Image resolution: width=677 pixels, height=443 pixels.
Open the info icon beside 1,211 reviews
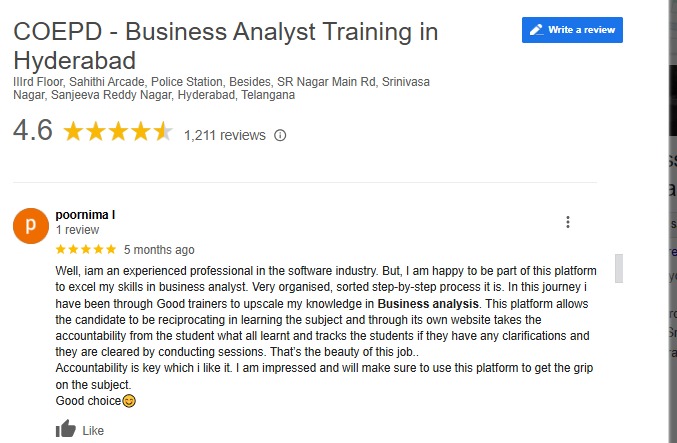280,135
